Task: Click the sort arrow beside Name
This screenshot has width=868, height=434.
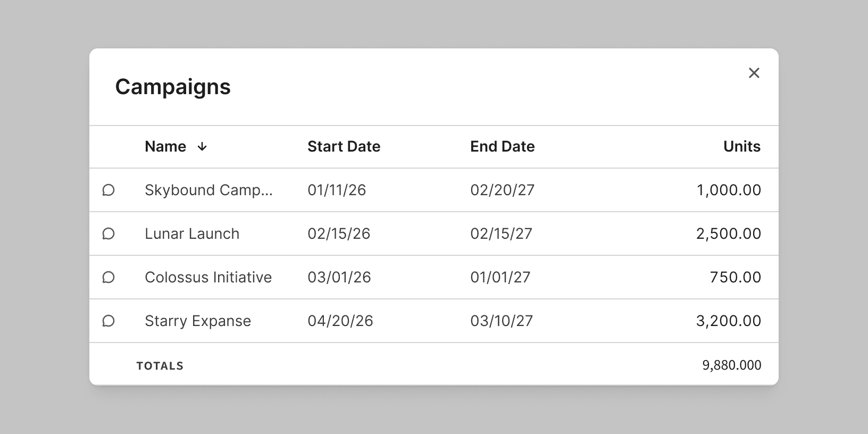Action: coord(202,147)
